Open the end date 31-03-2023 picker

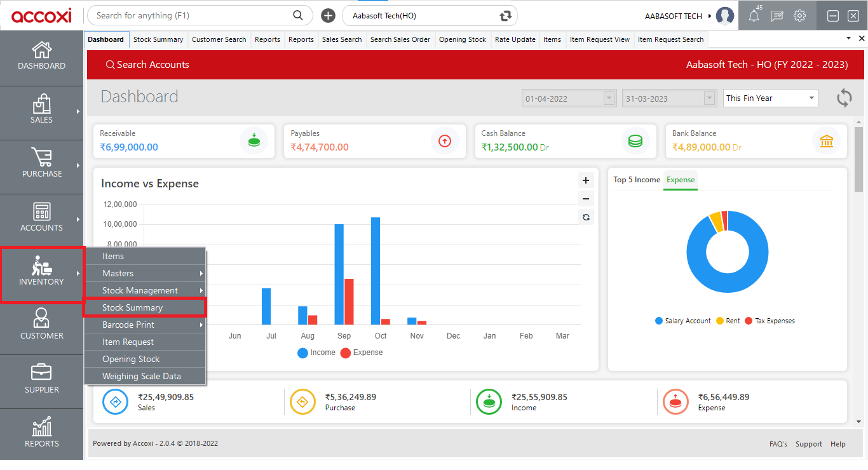670,98
